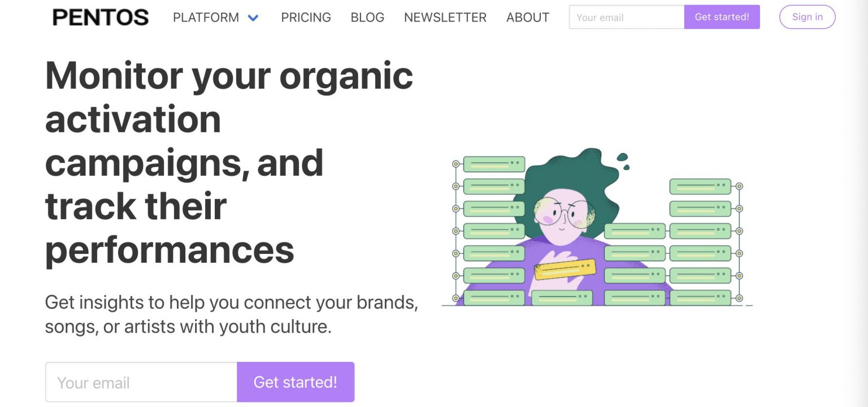Open the ABOUT page
868x407 pixels.
528,18
